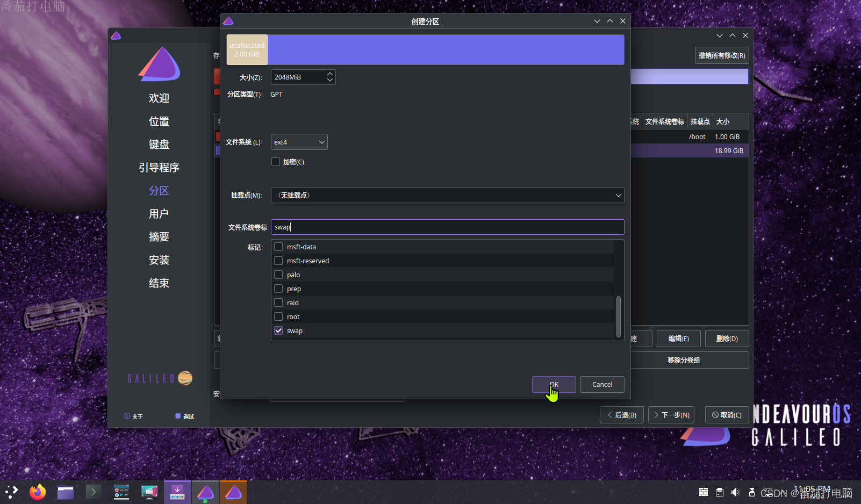Screen dimensions: 861x504
Task: Click the Galileo planet logo in sidebar
Action: pyautogui.click(x=185, y=378)
